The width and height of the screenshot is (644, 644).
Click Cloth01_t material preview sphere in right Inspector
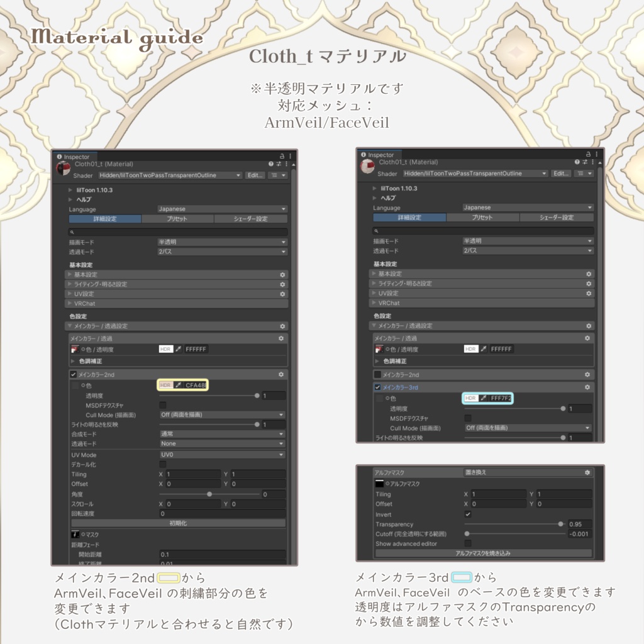pyautogui.click(x=367, y=166)
